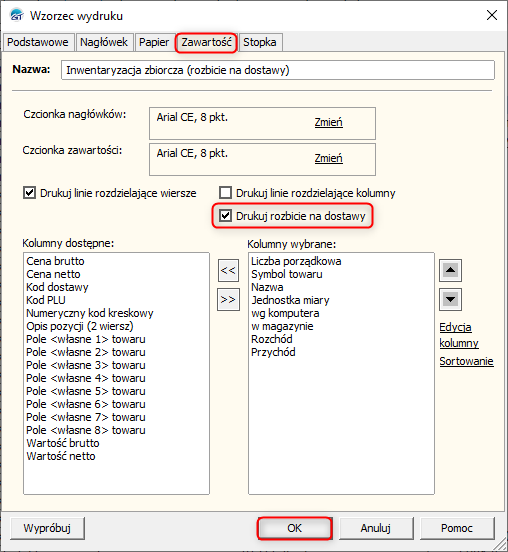The width and height of the screenshot is (508, 552).
Task: Click the << remove column button
Action: click(228, 270)
